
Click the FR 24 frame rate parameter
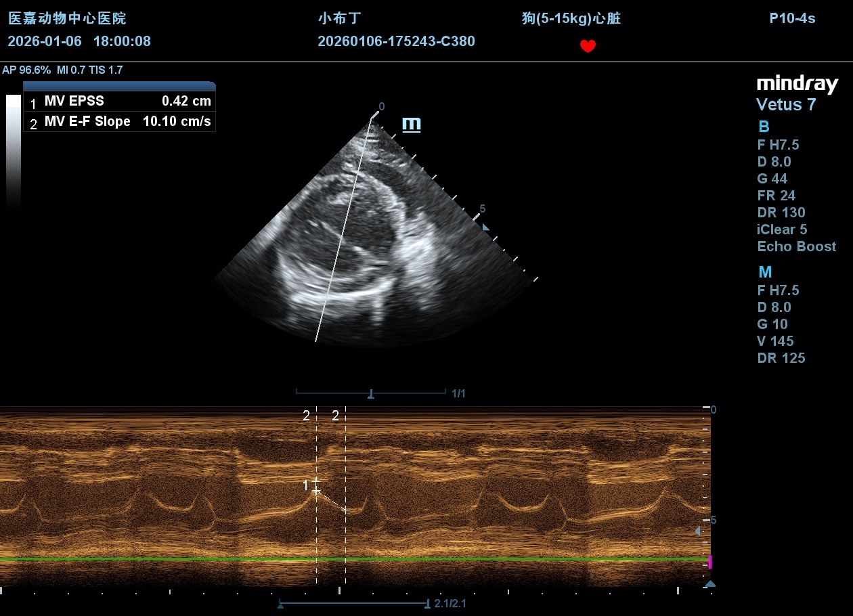(777, 196)
